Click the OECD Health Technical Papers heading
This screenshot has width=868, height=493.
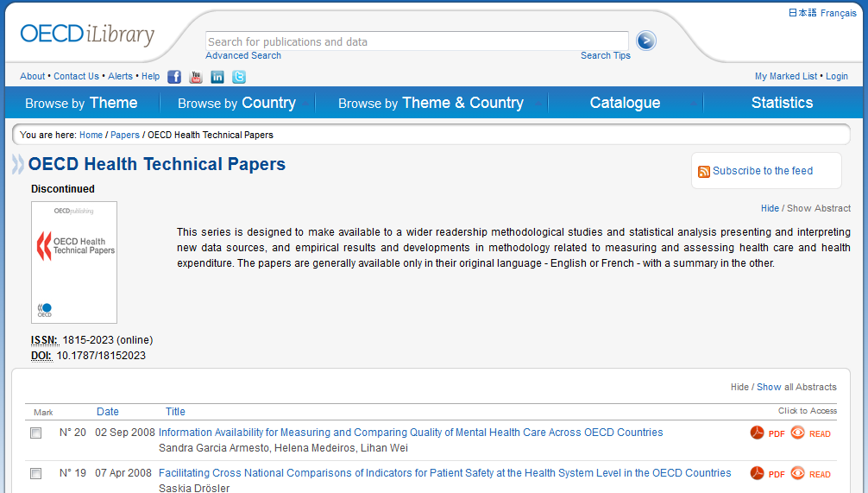click(157, 164)
